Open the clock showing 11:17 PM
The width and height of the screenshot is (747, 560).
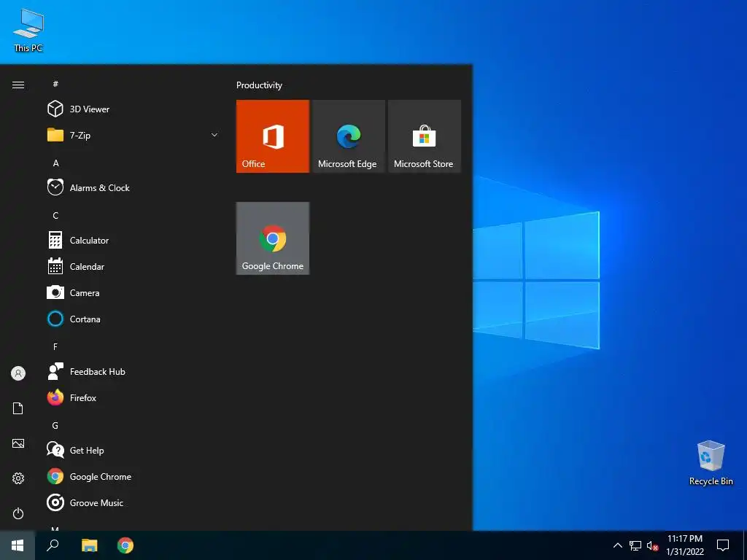click(684, 545)
